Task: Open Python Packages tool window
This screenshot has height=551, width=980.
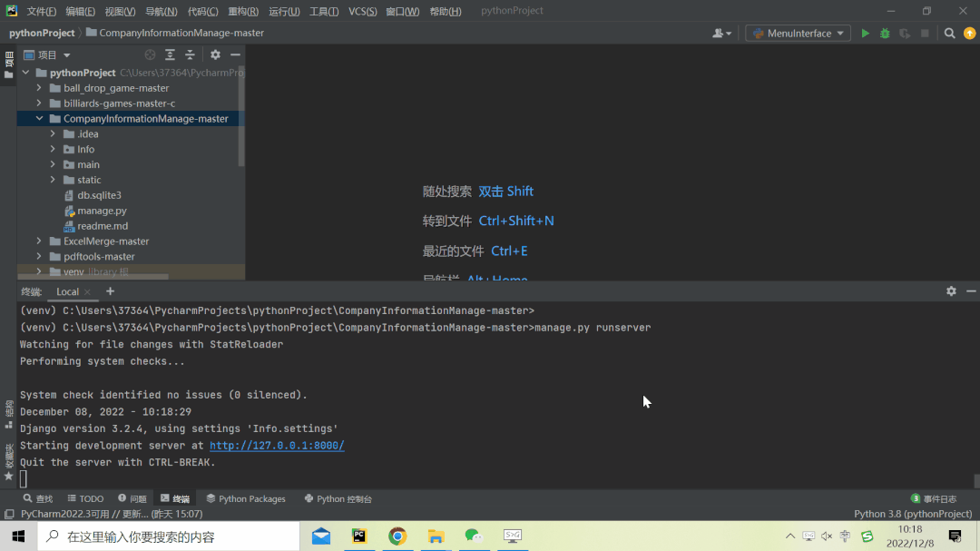Action: click(246, 498)
